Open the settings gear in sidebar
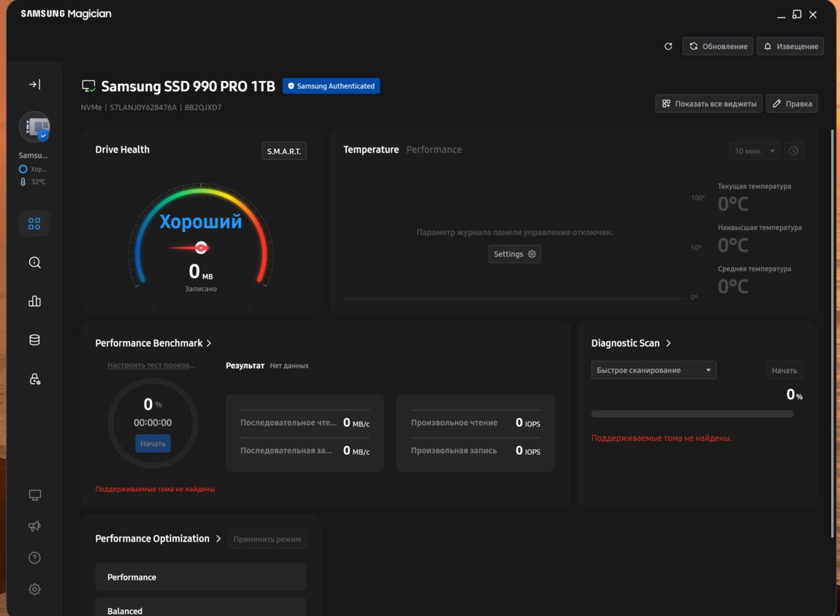840x616 pixels. tap(34, 589)
